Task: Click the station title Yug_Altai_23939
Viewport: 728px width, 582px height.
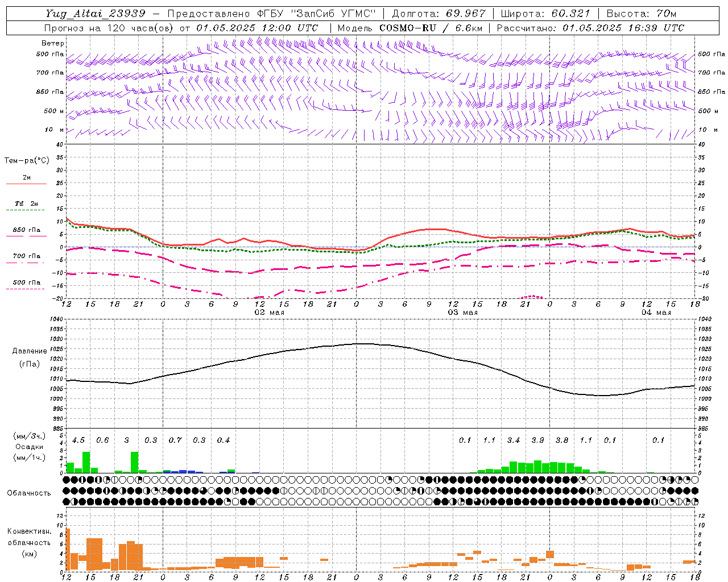Action: point(96,14)
